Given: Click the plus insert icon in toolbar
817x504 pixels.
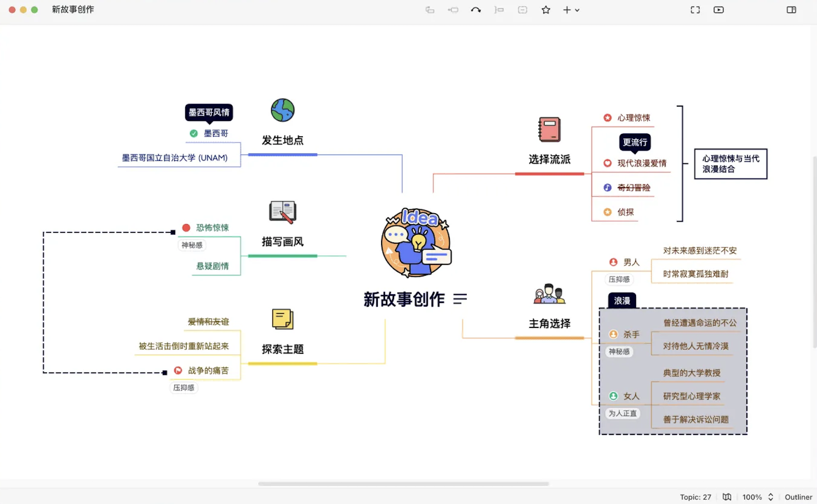Looking at the screenshot, I should coord(567,10).
